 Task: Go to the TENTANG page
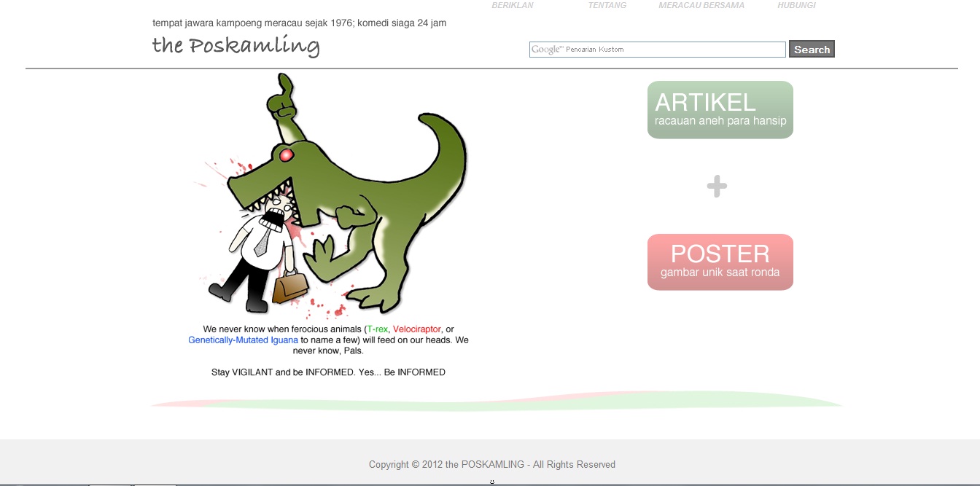[x=607, y=5]
